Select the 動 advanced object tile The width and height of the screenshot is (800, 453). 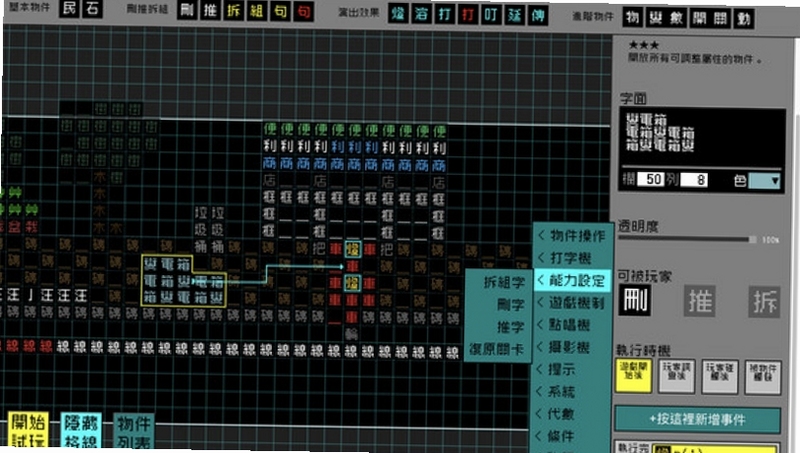[x=744, y=20]
